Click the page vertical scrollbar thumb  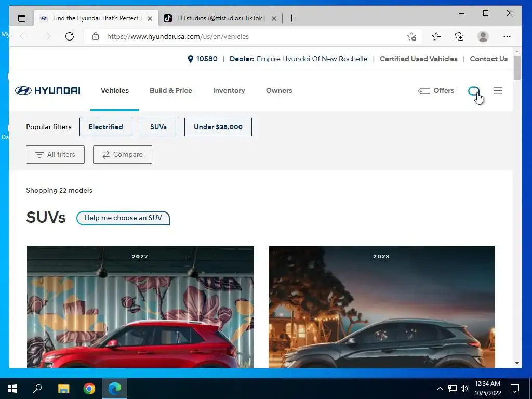click(517, 68)
